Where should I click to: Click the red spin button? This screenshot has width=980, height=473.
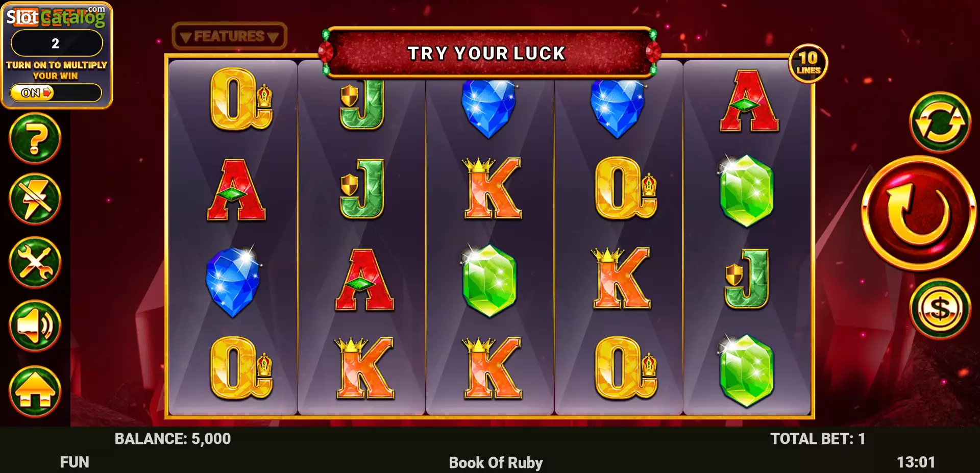919,213
